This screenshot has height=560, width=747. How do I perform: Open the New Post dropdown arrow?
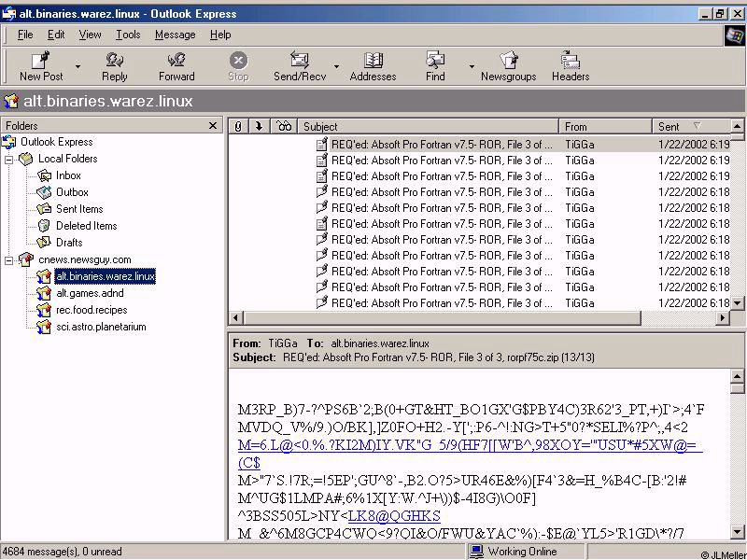(78, 67)
